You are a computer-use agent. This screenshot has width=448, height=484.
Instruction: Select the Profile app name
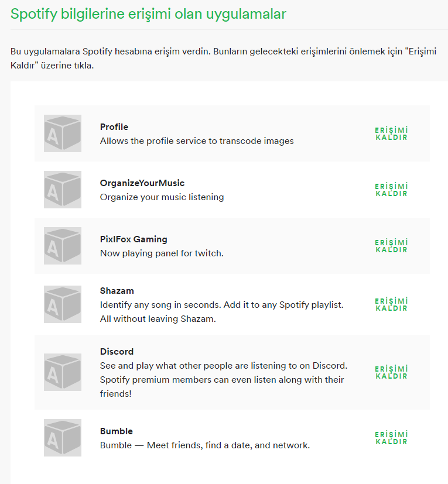pos(114,127)
